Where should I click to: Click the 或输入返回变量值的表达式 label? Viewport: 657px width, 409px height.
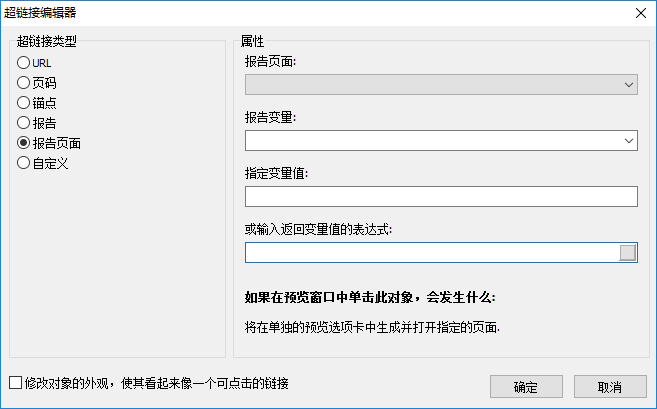318,229
